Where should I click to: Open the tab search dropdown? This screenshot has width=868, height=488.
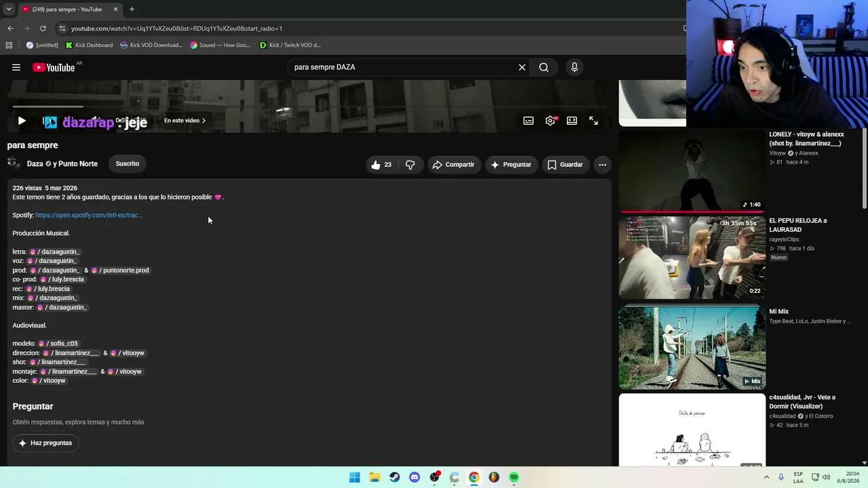pyautogui.click(x=9, y=9)
